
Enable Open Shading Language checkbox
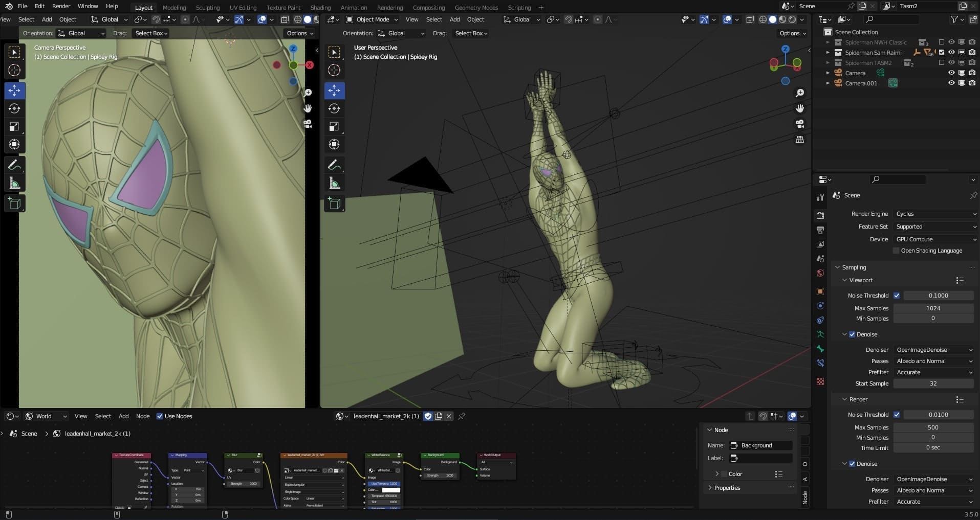pyautogui.click(x=896, y=251)
